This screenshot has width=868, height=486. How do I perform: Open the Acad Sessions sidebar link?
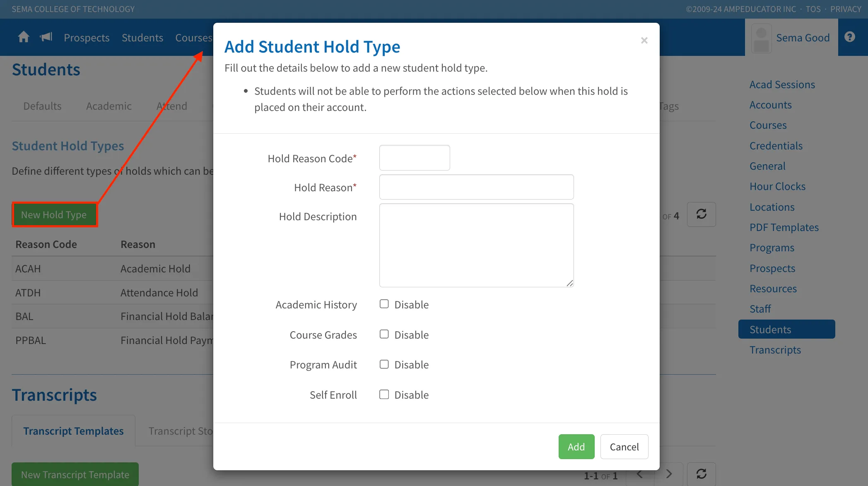(782, 84)
